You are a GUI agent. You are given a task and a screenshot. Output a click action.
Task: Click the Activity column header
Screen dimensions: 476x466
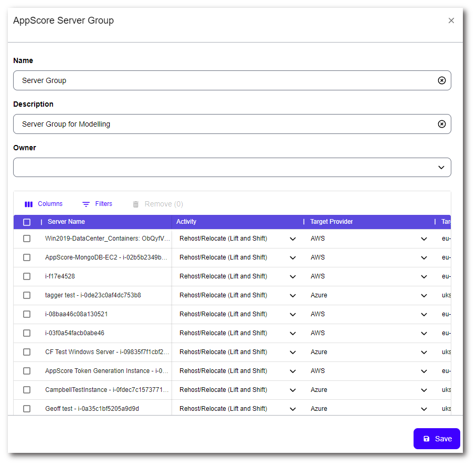coord(186,222)
